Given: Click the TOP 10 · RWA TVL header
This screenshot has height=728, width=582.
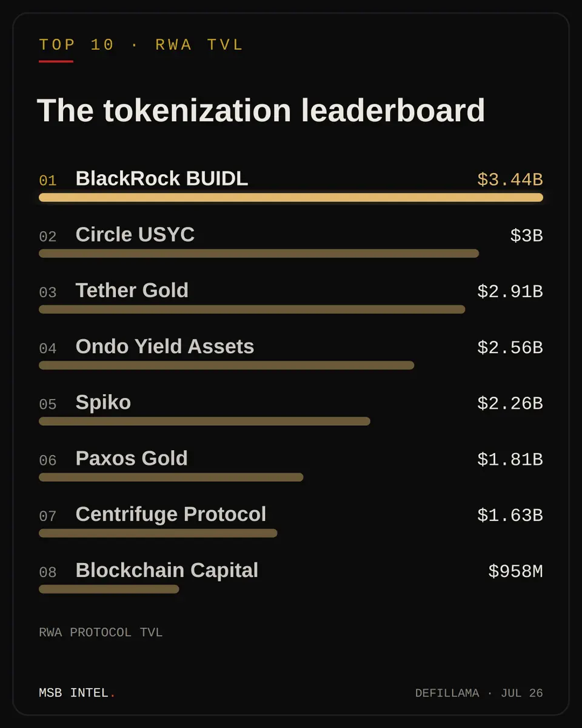Looking at the screenshot, I should click(141, 45).
